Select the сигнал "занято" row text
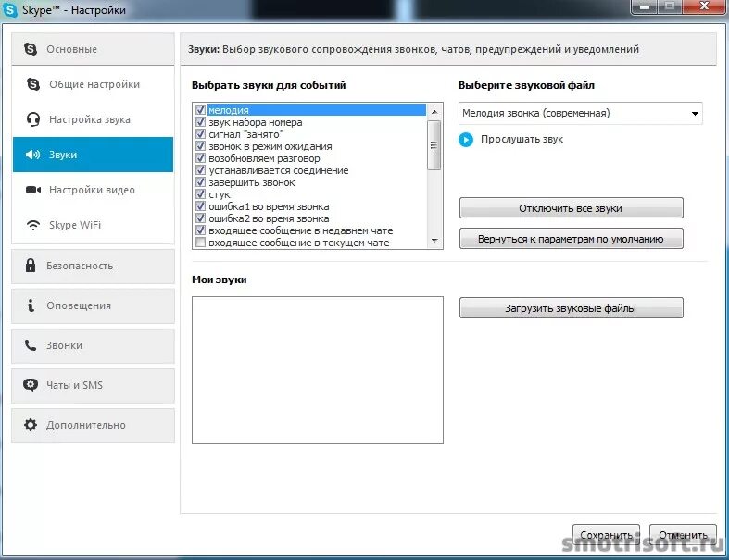Screen dimensions: 729x560 tap(246, 134)
